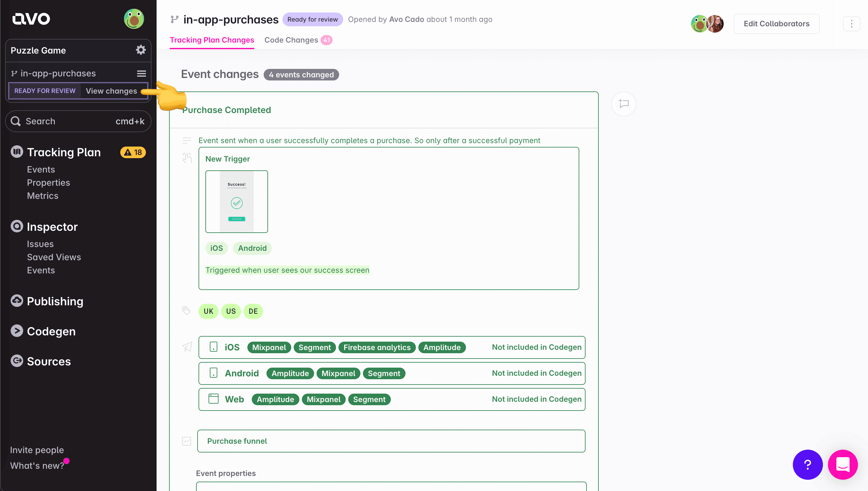Screen dimensions: 868x491
Task: Click Mixpanel destination on iOS row
Action: coord(269,348)
